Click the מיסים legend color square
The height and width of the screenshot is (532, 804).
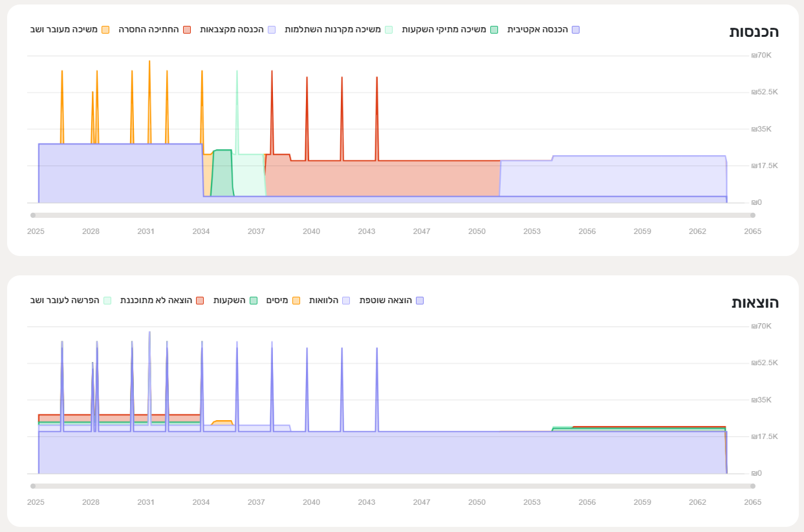tap(296, 301)
